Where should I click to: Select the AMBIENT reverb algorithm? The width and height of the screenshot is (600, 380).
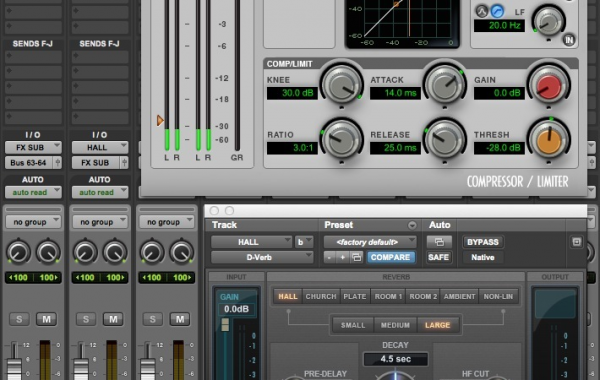coord(459,297)
